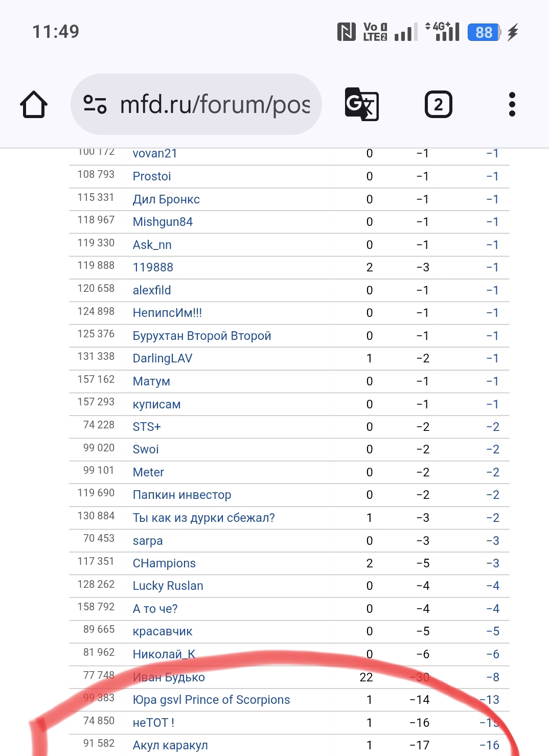The height and width of the screenshot is (756, 549).
Task: Open the Prostoi user profile link
Action: [152, 176]
